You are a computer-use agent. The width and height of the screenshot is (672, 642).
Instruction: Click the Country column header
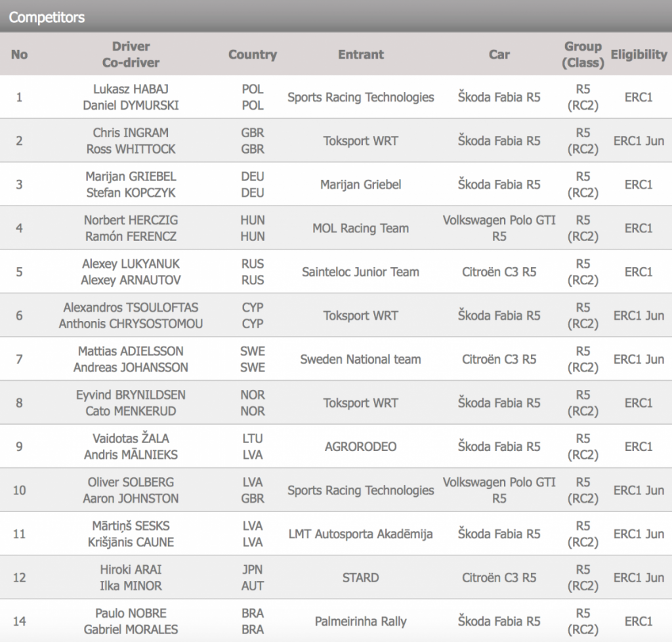[253, 54]
